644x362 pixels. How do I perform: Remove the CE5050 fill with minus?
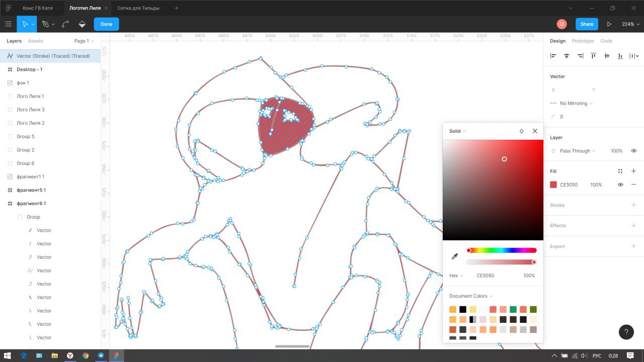pos(634,185)
